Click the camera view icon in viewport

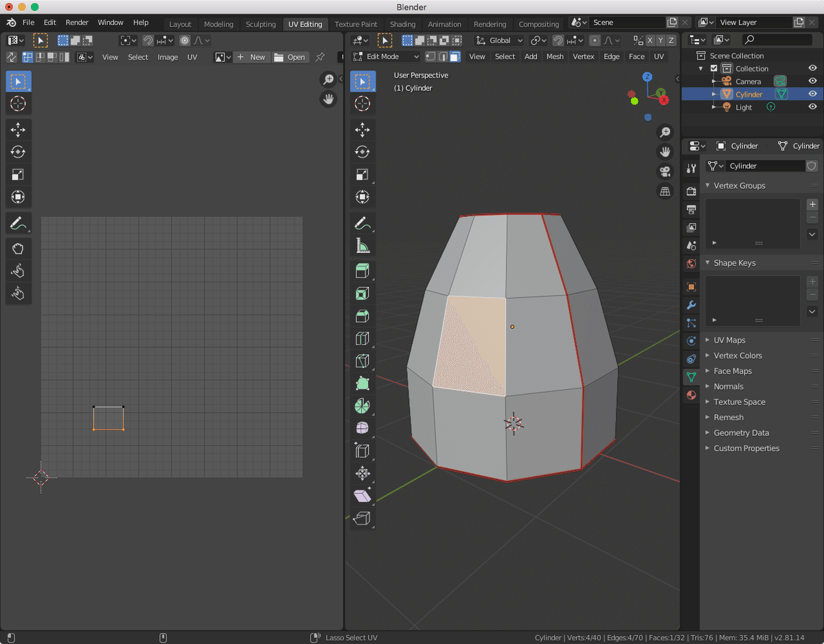click(665, 171)
